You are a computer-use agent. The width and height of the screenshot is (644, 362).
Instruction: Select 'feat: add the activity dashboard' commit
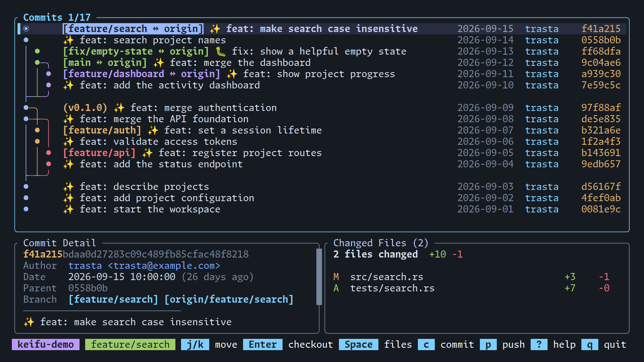pyautogui.click(x=322, y=85)
